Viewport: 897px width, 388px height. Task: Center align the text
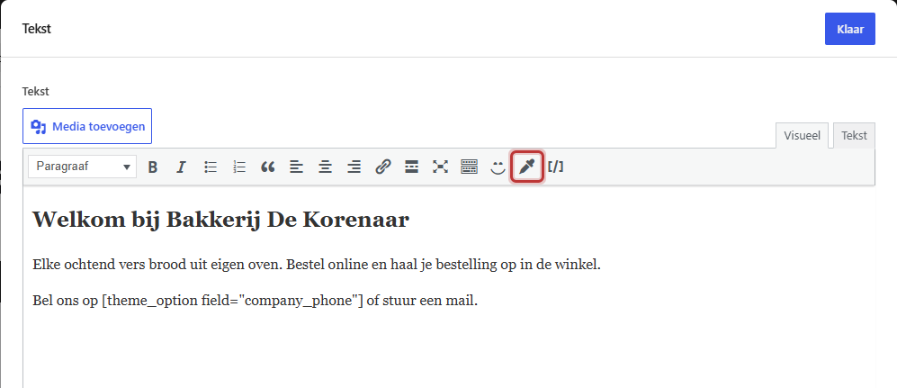(326, 167)
